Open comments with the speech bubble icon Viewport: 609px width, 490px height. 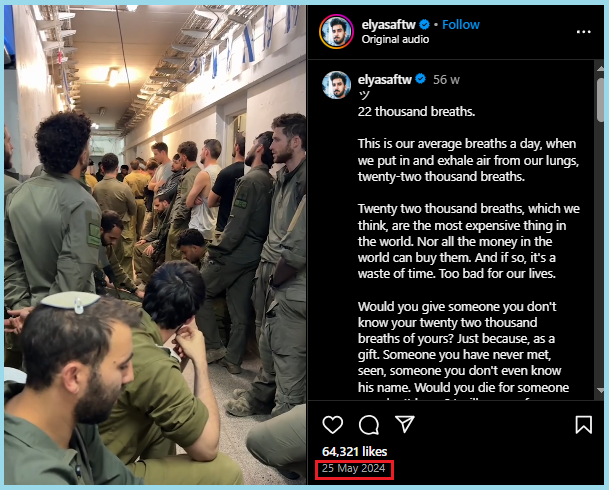pyautogui.click(x=369, y=424)
